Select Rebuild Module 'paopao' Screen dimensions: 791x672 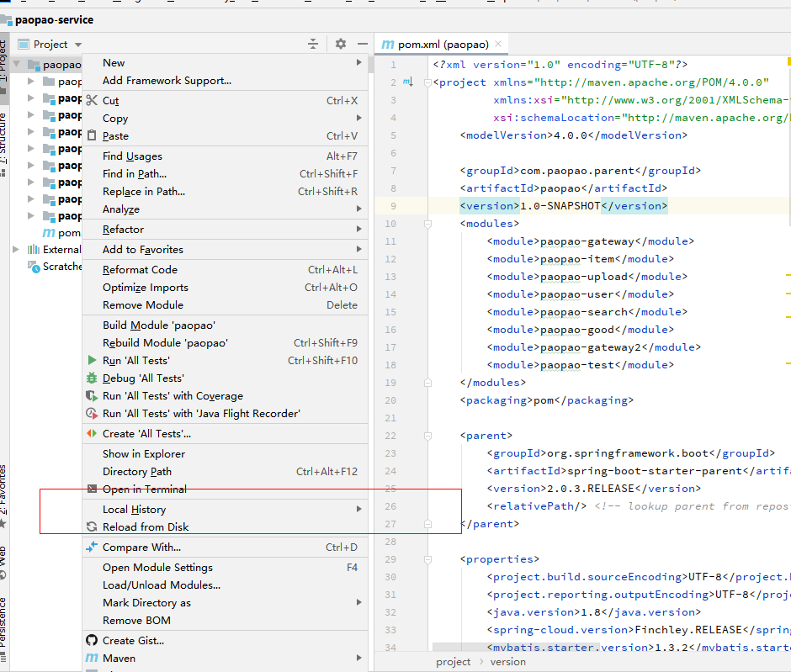[225, 342]
